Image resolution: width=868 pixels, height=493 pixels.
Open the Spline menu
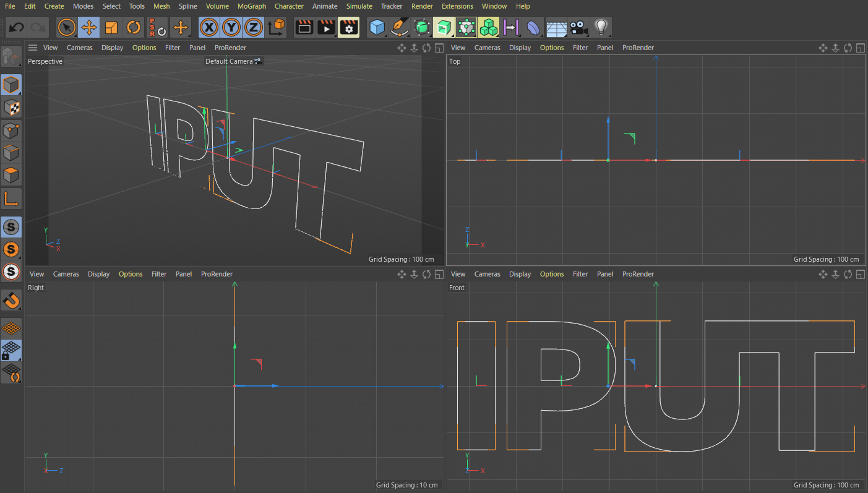pyautogui.click(x=188, y=6)
